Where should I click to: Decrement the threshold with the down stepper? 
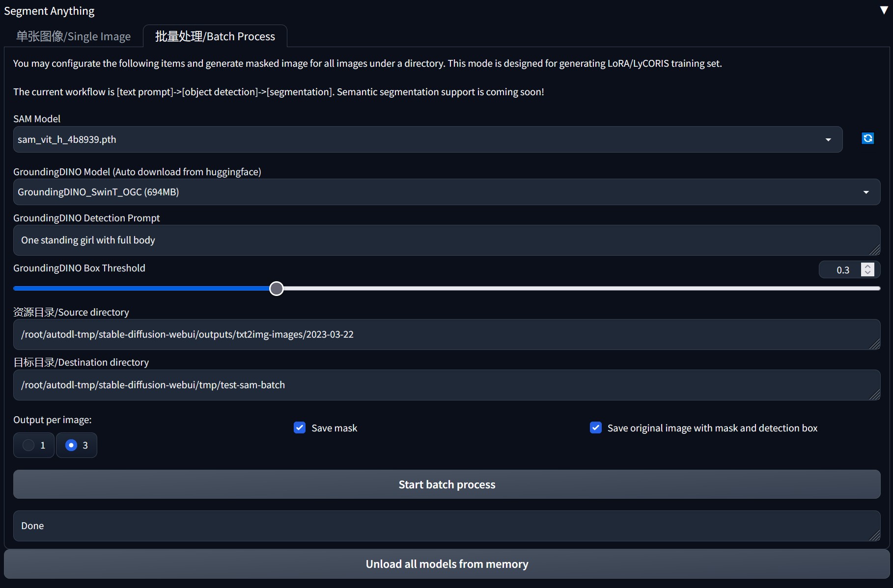(x=867, y=273)
